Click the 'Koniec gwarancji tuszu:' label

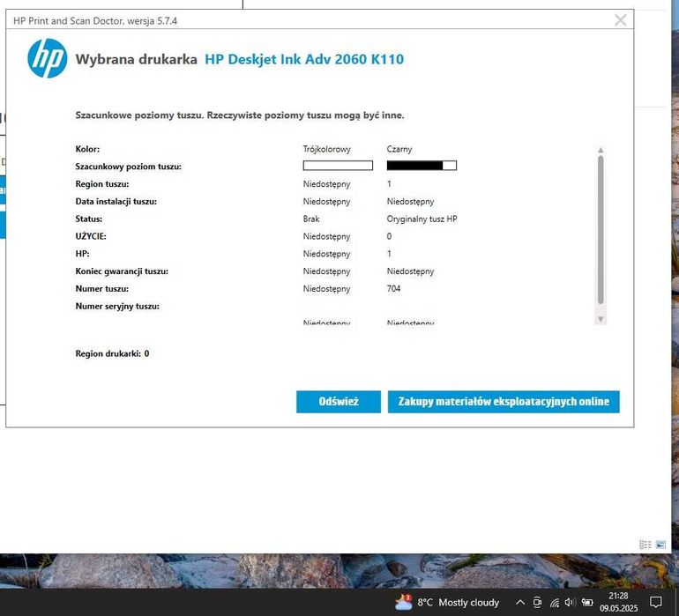click(122, 271)
